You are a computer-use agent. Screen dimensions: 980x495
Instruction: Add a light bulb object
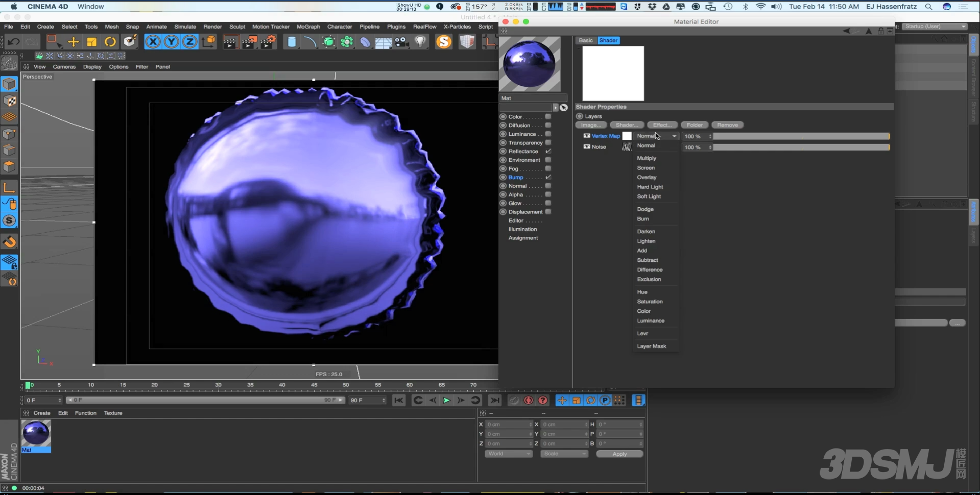pos(420,42)
